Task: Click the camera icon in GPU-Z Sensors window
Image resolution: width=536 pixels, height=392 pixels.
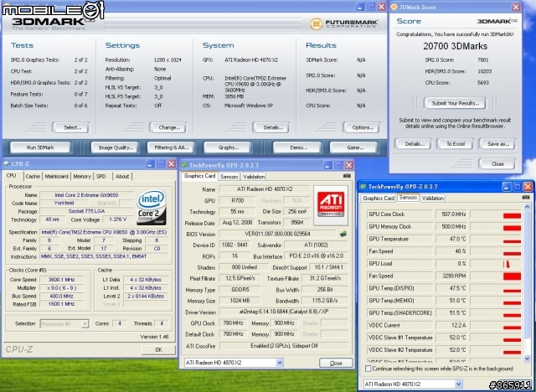Action: coord(526,197)
